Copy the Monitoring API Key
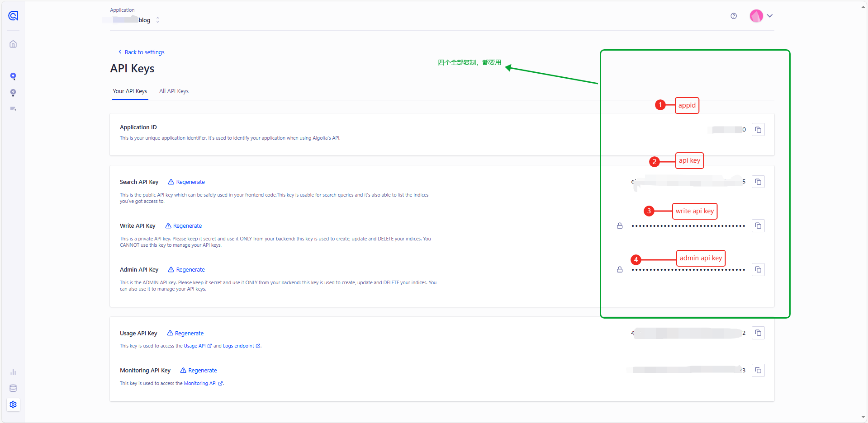The width and height of the screenshot is (868, 423). tap(758, 370)
